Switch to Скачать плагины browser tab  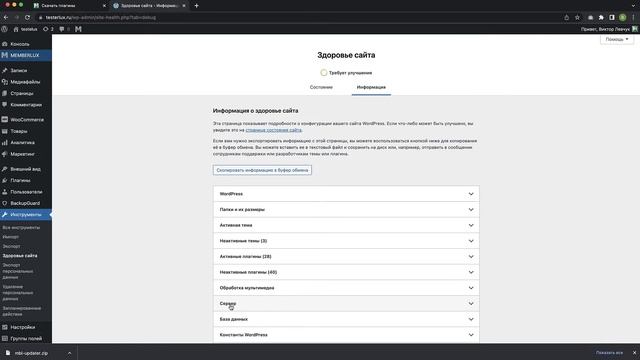[68, 6]
